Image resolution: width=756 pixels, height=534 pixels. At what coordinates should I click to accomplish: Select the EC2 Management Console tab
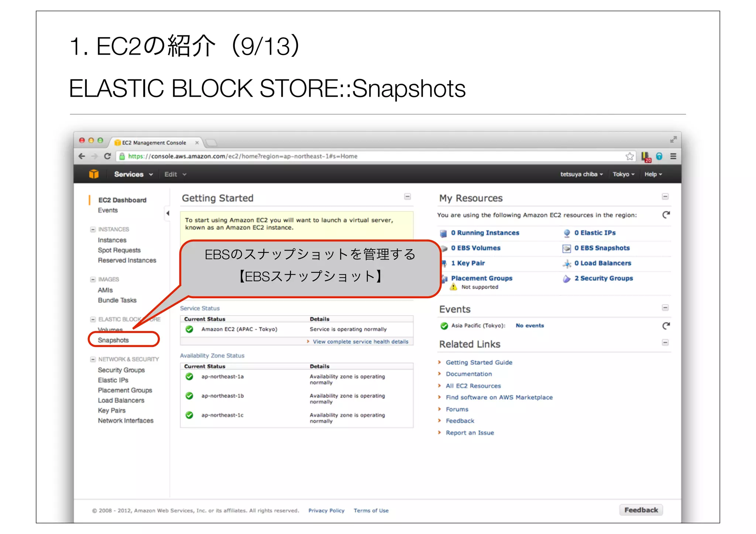pyautogui.click(x=154, y=143)
